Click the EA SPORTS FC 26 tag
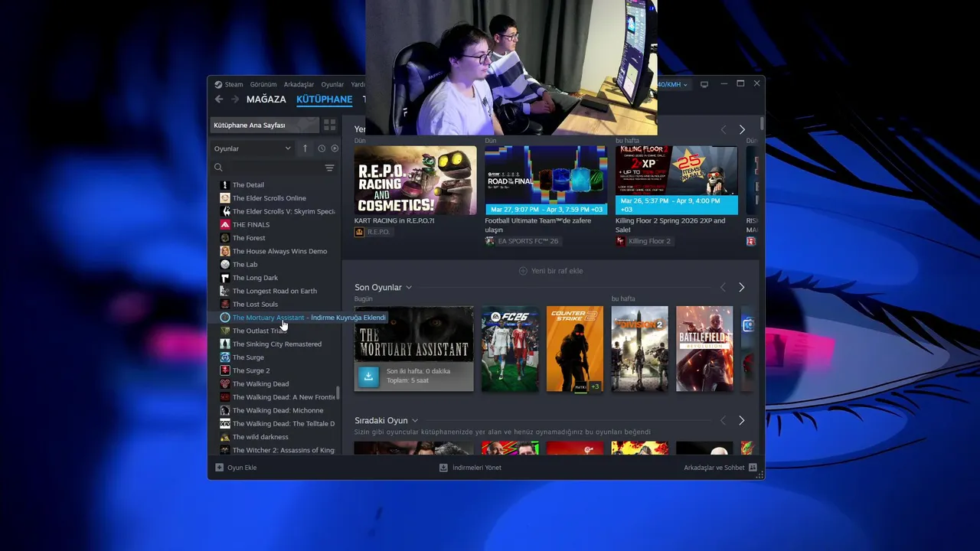Screen dimensions: 980x551 522,241
